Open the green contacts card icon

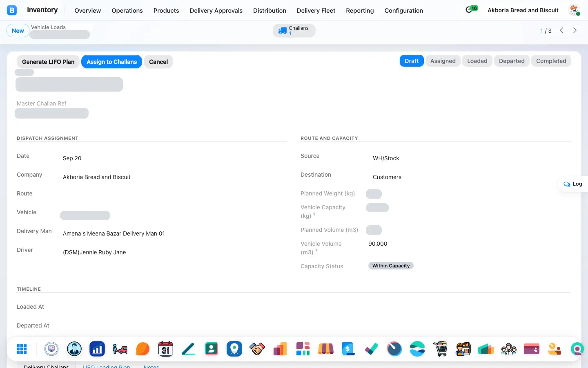point(212,349)
